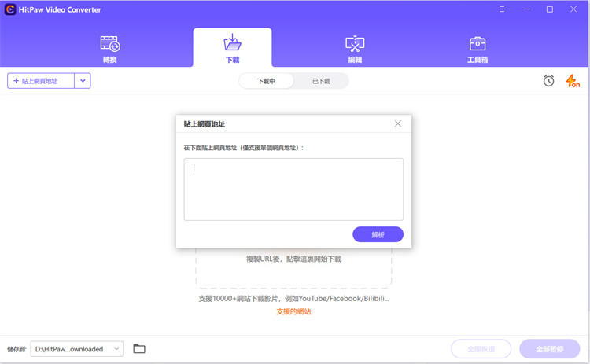This screenshot has height=364, width=590.
Task: Close the 貼上網頁地址 dialog
Action: [x=398, y=123]
